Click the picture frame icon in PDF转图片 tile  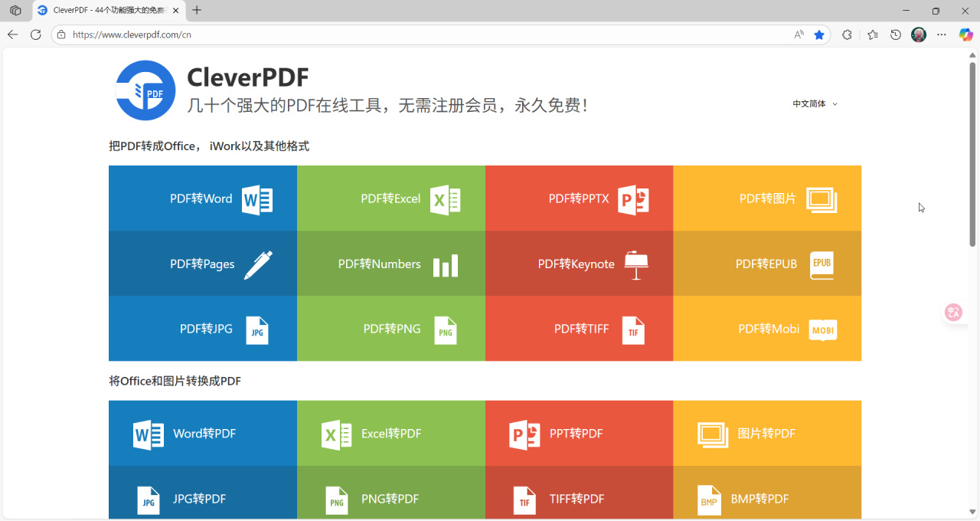(822, 199)
